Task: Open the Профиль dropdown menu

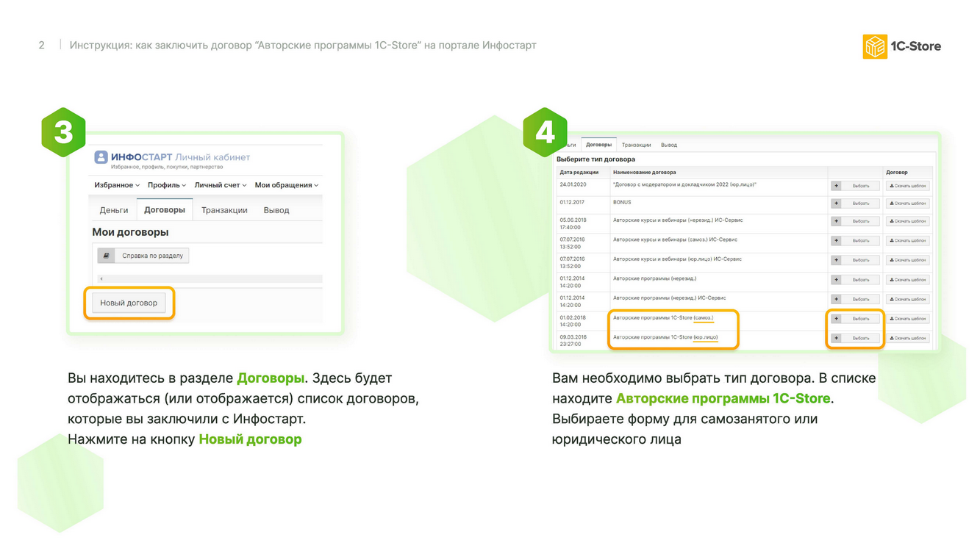Action: point(167,185)
